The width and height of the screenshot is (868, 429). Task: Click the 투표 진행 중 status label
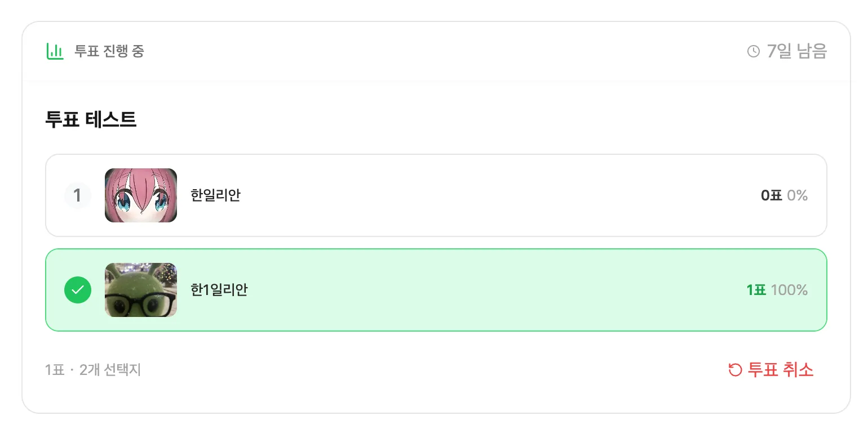pyautogui.click(x=109, y=51)
